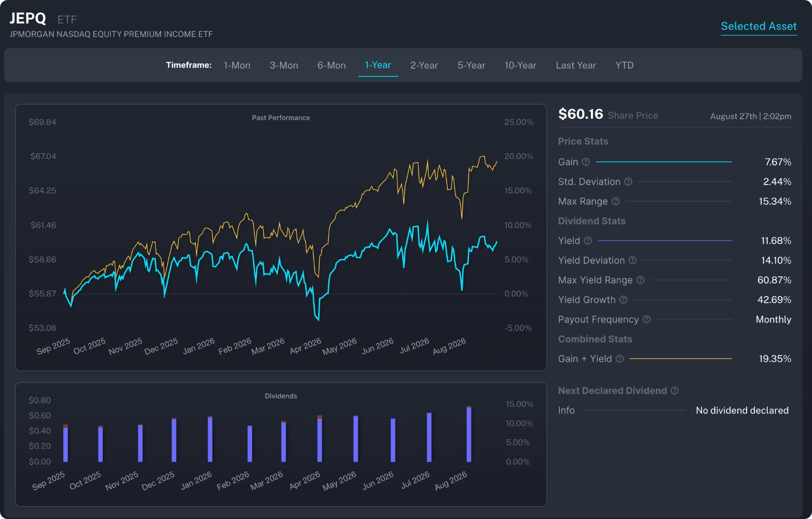Screen dimensions: 812x519
Task: Click the Sep 2025 dividend bar
Action: (65, 443)
